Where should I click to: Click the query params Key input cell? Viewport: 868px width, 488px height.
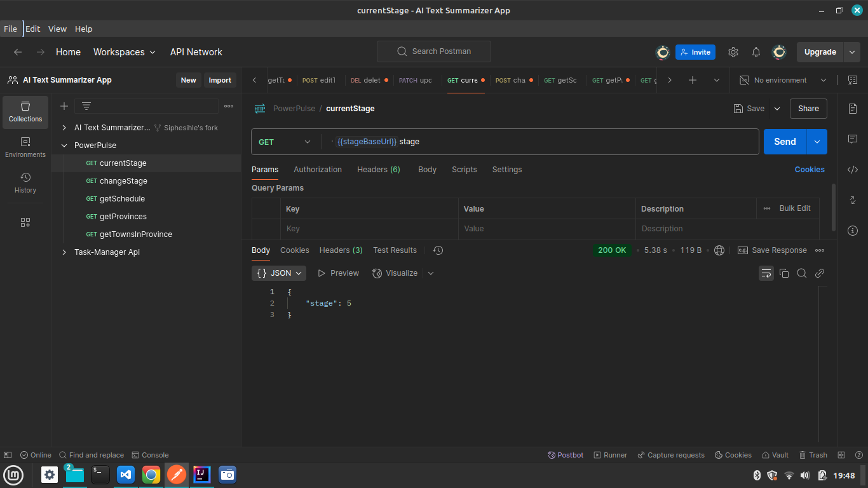[x=369, y=229]
